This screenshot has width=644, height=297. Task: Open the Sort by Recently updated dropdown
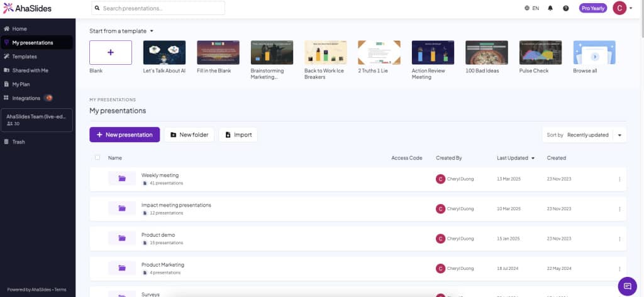[x=584, y=135]
